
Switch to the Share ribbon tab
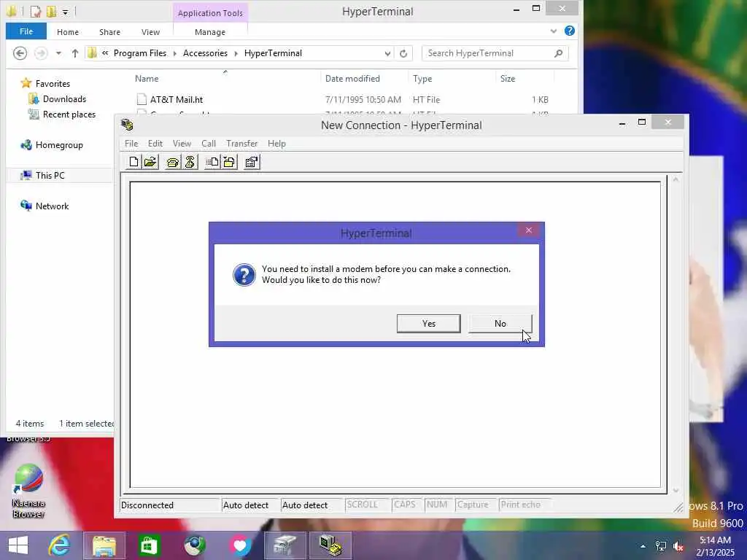point(109,32)
